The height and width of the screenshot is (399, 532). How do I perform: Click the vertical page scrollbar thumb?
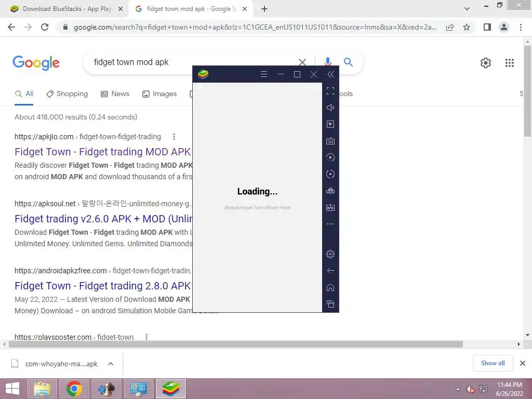coord(527,91)
